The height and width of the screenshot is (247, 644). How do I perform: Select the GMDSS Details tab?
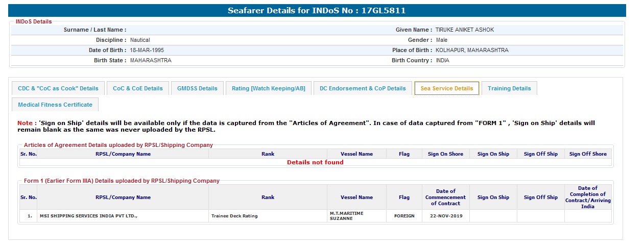click(197, 88)
